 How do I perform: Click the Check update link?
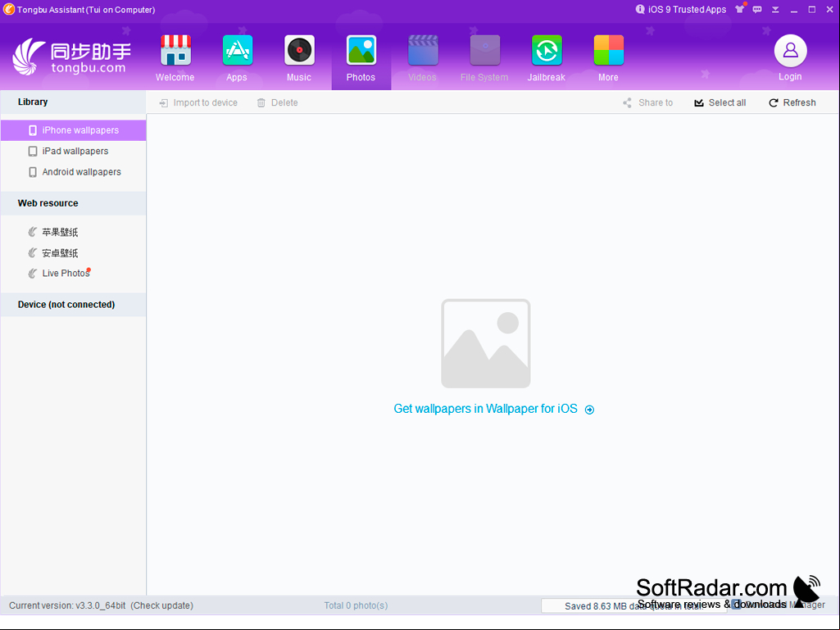pyautogui.click(x=161, y=605)
